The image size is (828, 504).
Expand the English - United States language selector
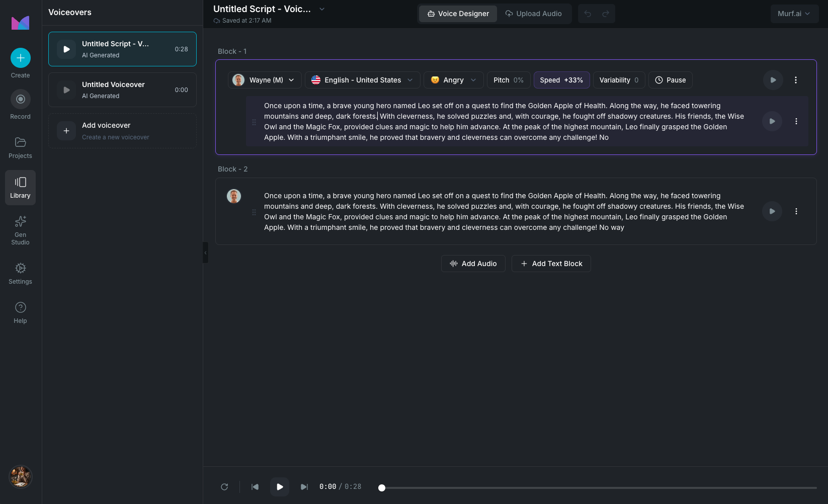[362, 79]
